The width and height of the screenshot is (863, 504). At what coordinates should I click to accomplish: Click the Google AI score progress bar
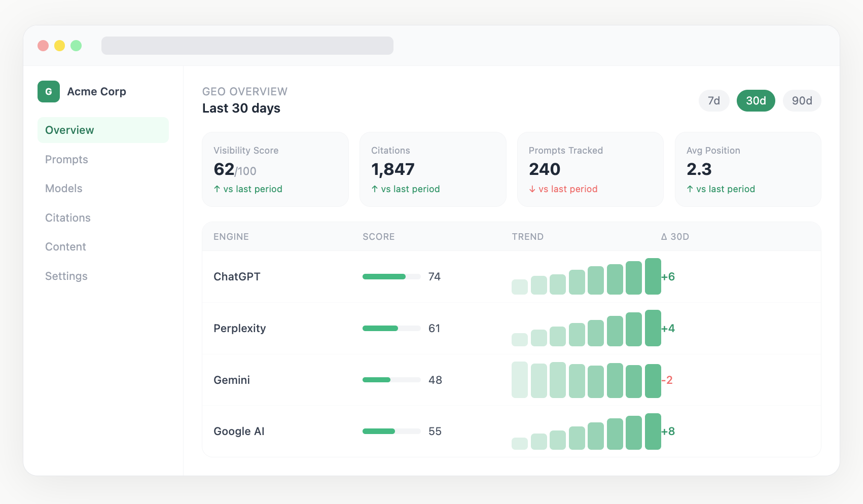pyautogui.click(x=391, y=431)
